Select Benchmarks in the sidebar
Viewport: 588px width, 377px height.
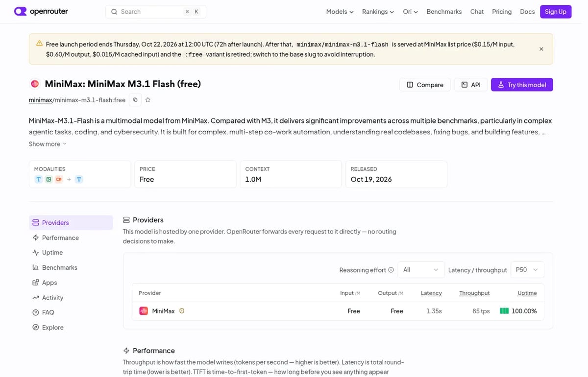[71, 268]
